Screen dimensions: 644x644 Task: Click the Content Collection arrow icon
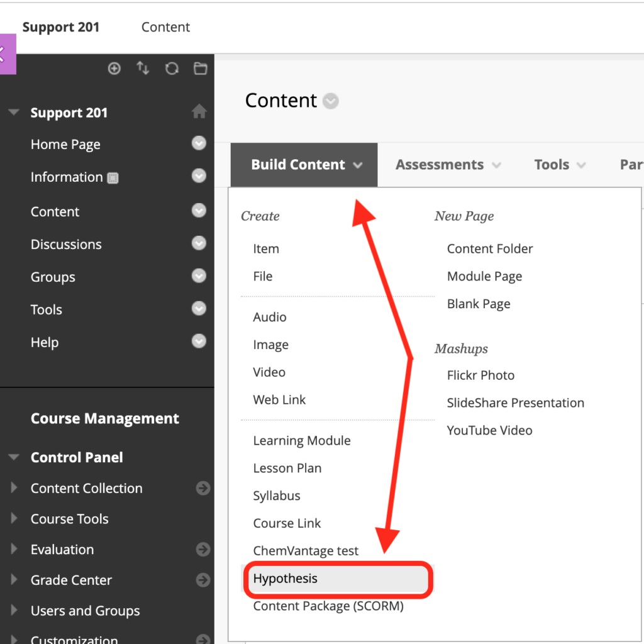pyautogui.click(x=203, y=488)
